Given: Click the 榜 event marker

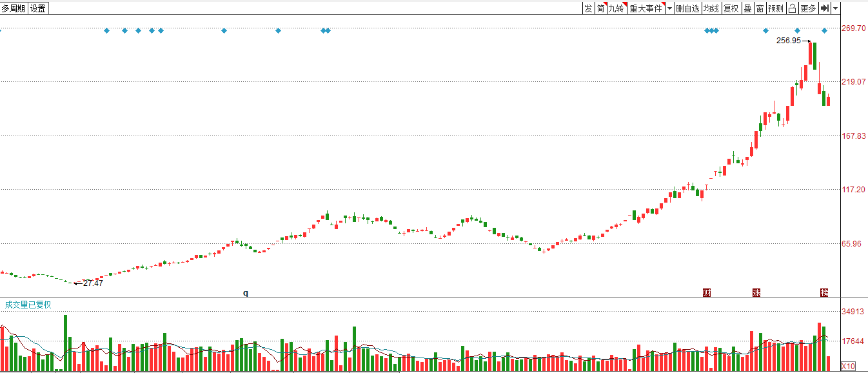Looking at the screenshot, I should point(824,292).
